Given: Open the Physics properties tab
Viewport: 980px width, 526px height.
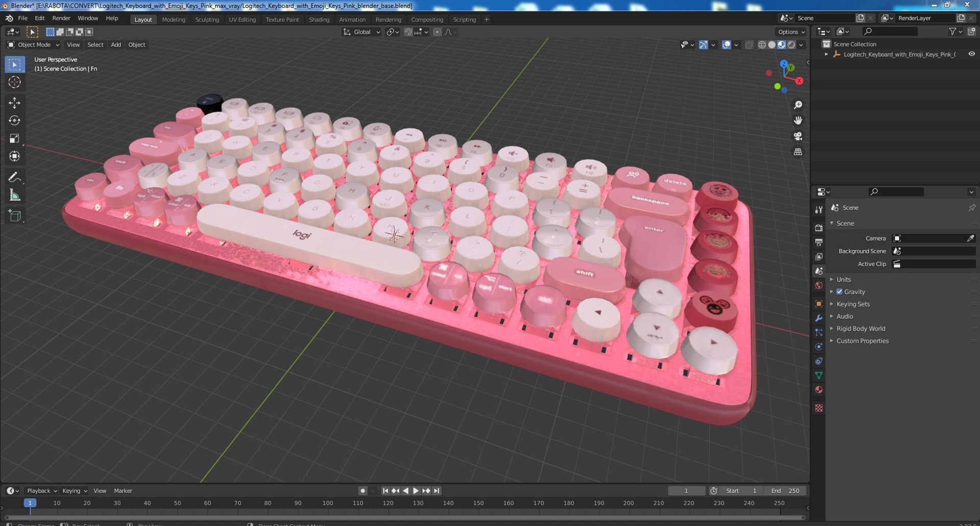Looking at the screenshot, I should coord(819,347).
